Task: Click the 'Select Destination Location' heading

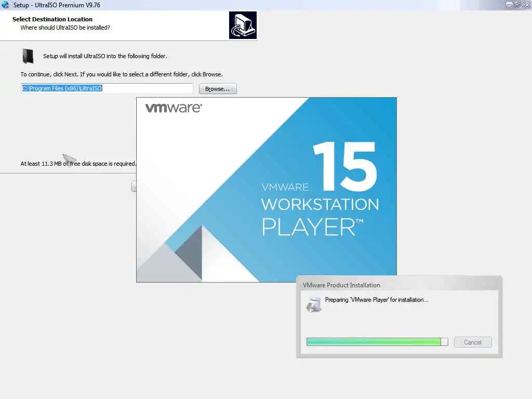Action: (x=52, y=19)
